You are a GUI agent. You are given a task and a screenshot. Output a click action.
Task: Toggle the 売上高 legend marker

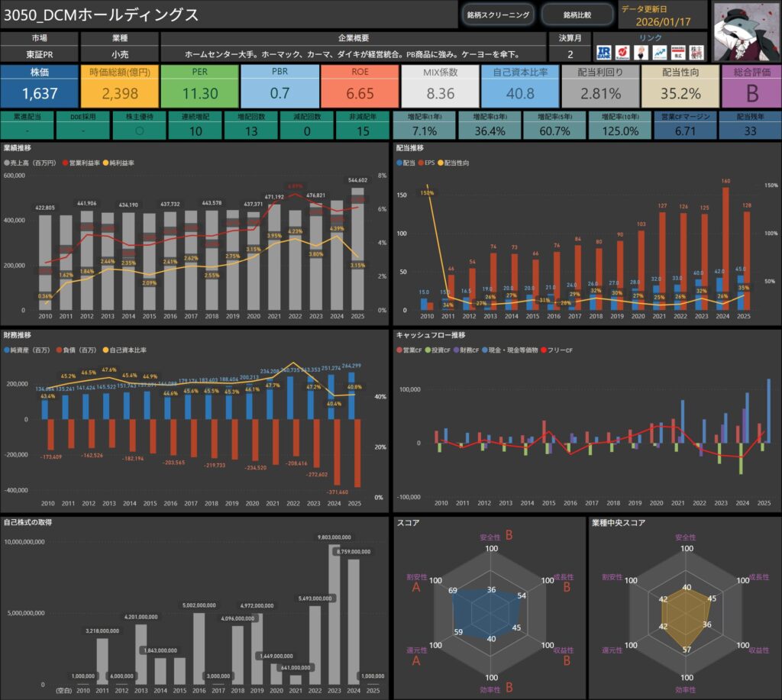[8, 163]
